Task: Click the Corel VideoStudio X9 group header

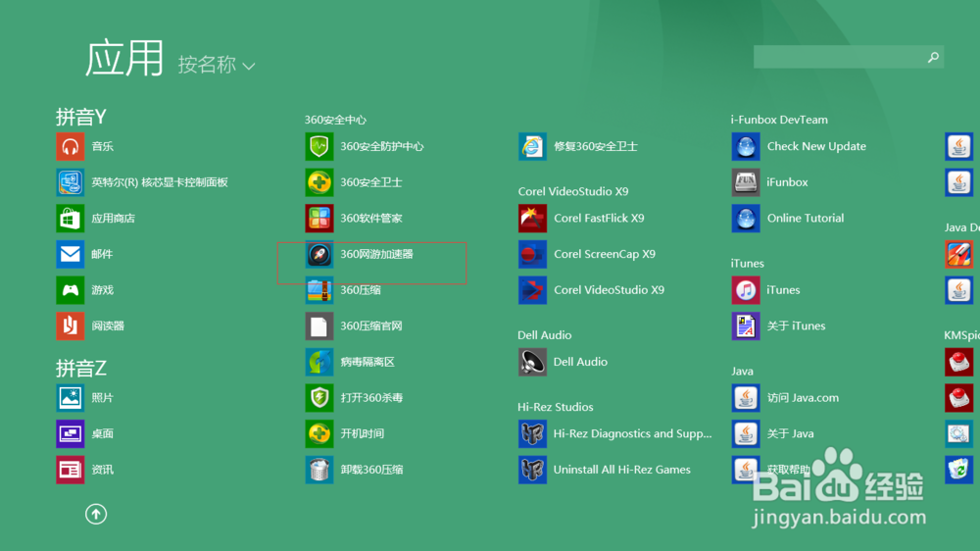Action: click(x=573, y=191)
